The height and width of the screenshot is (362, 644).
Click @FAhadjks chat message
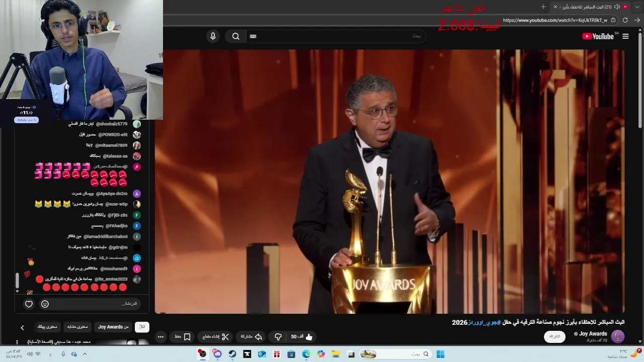pyautogui.click(x=110, y=226)
